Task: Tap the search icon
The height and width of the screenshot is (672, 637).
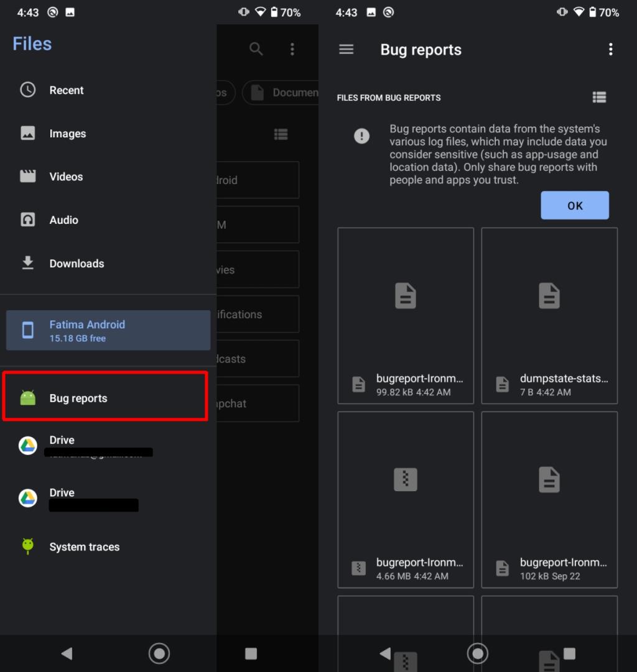Action: coord(256,49)
